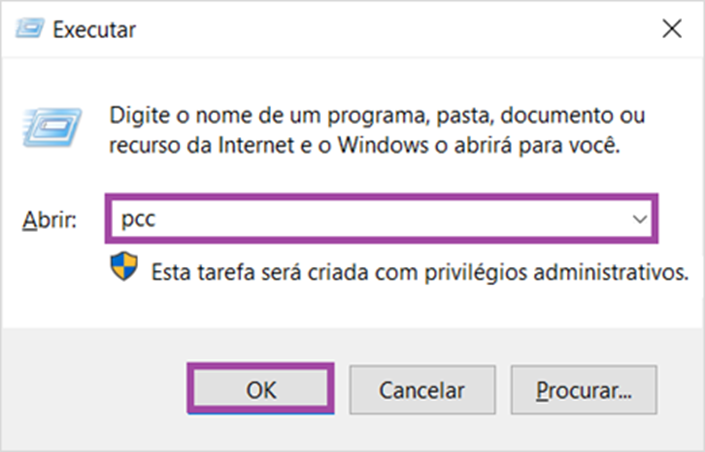This screenshot has width=705, height=452.
Task: Click the Abrir: label
Action: [49, 220]
